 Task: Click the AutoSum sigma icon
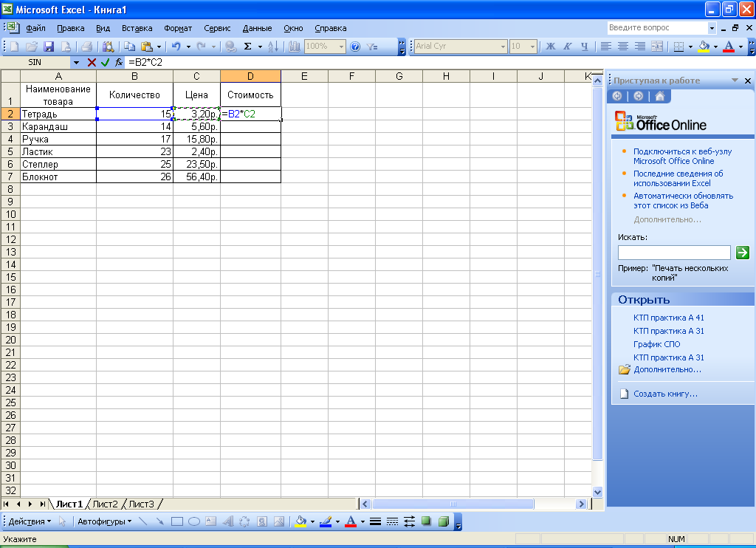[x=248, y=47]
